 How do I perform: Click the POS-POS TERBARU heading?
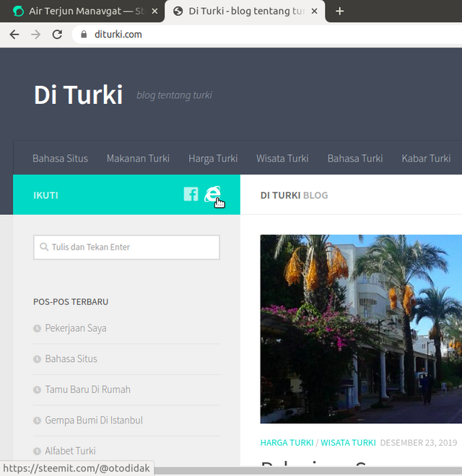click(x=71, y=302)
